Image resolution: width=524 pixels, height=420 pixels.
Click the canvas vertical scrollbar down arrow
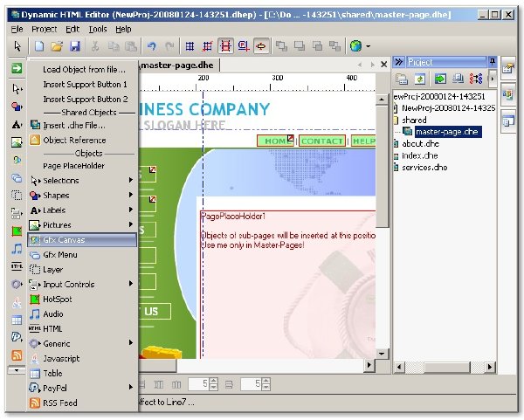pos(382,354)
